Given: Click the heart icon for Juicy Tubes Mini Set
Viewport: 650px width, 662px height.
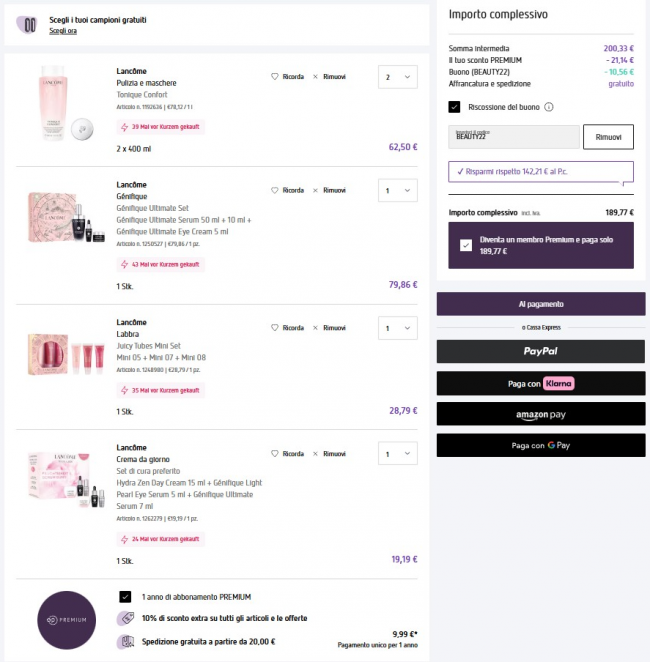Looking at the screenshot, I should pos(275,328).
